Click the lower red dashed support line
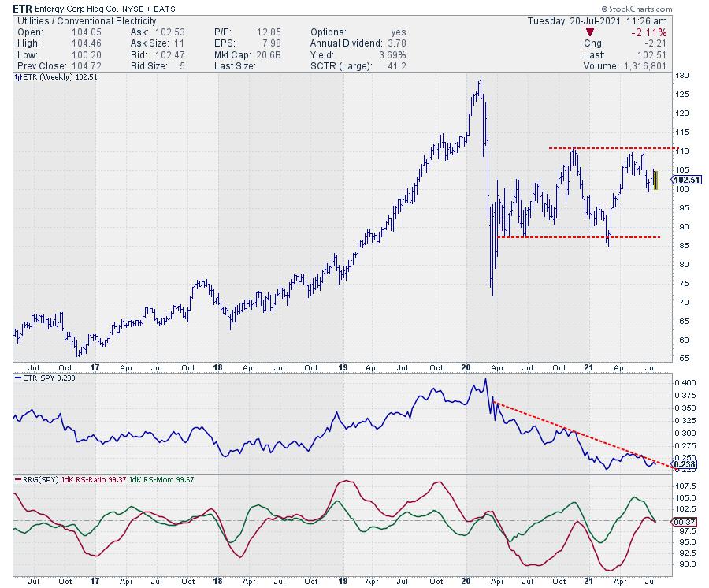Image resolution: width=709 pixels, height=588 pixels. (x=583, y=237)
